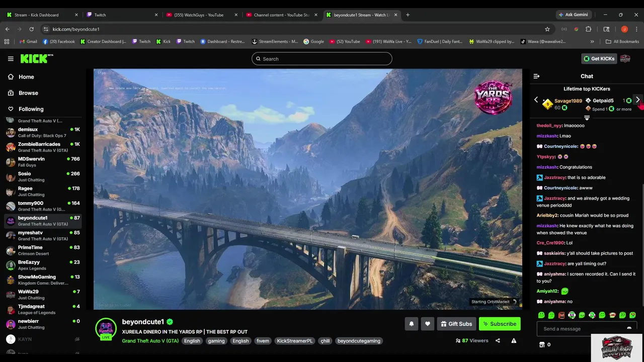Show previous top KICKers with left chevron
This screenshot has width=644, height=362.
[536, 100]
